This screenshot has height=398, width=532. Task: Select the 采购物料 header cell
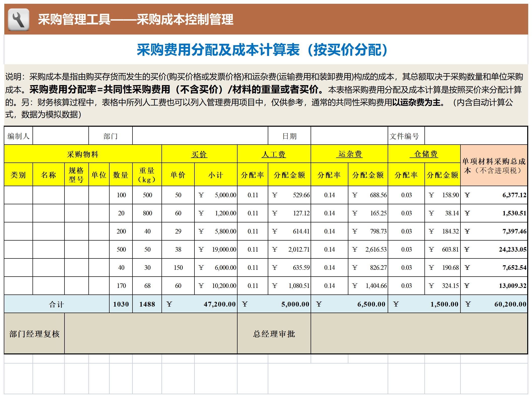pyautogui.click(x=83, y=154)
